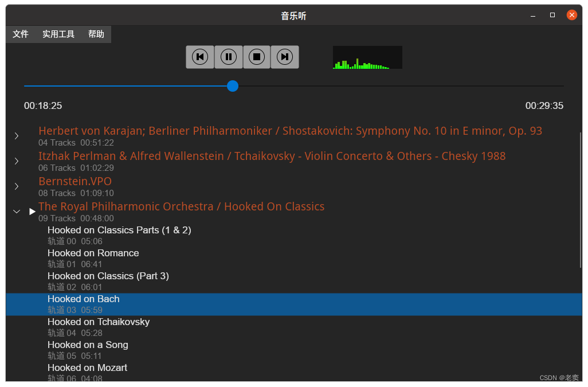Click the total time 00:29:35
Screen dimensions: 588x387
(x=544, y=105)
